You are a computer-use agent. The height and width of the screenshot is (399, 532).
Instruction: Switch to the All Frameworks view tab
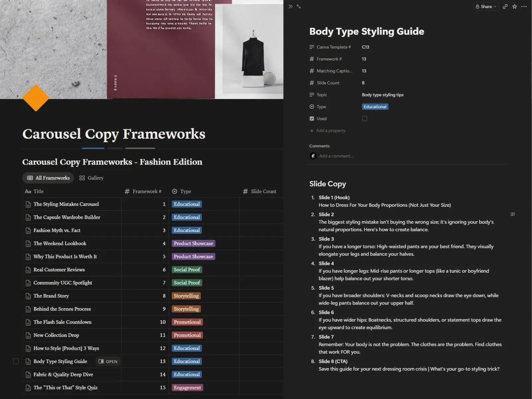pos(48,178)
